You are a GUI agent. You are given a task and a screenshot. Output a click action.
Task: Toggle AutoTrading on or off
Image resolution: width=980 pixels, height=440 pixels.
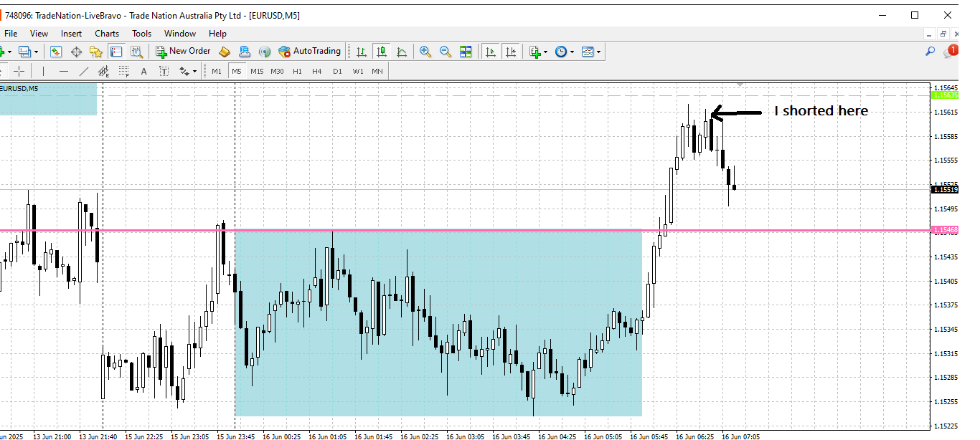[x=309, y=52]
